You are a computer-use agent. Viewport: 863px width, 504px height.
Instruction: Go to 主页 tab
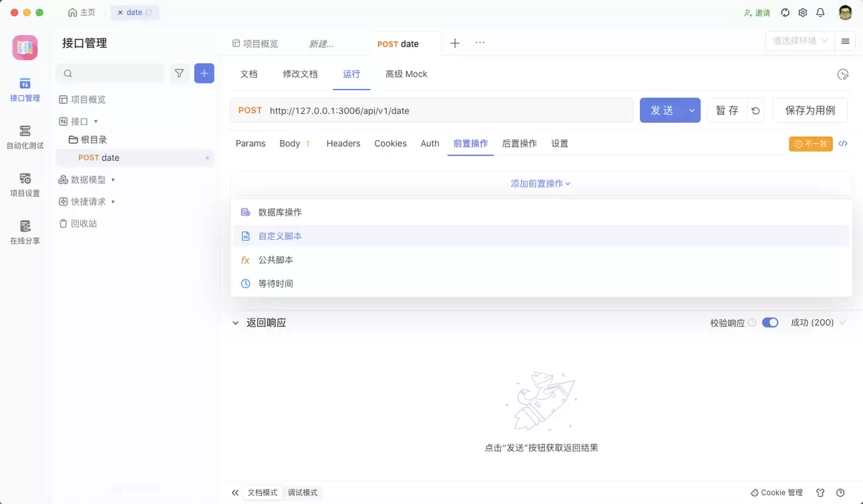[x=82, y=13]
